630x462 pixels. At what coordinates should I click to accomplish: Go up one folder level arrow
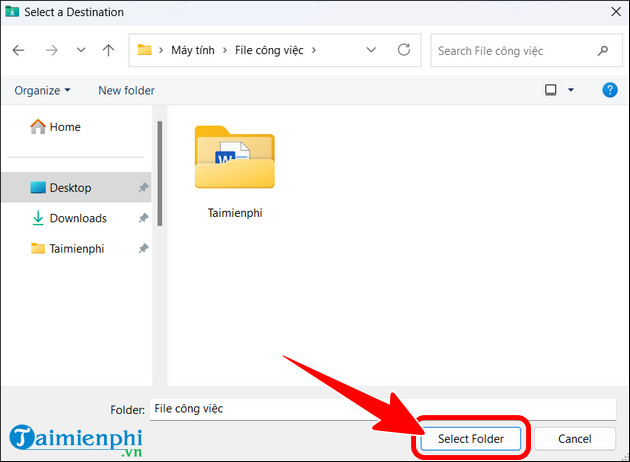click(108, 50)
